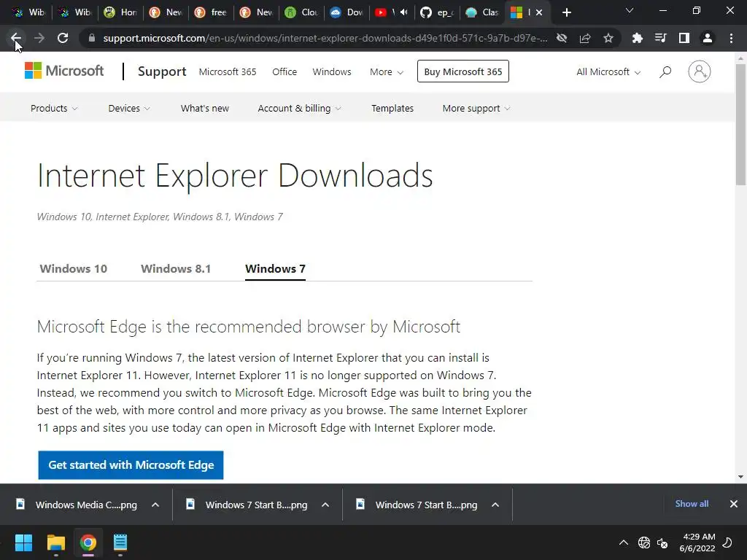Open the Support link
The width and height of the screenshot is (747, 560).
(x=162, y=71)
